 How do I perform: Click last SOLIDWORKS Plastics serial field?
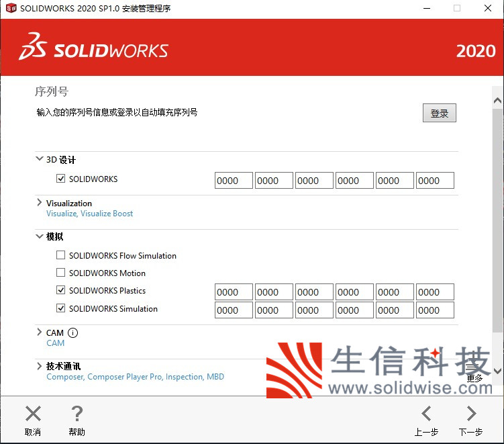click(435, 292)
